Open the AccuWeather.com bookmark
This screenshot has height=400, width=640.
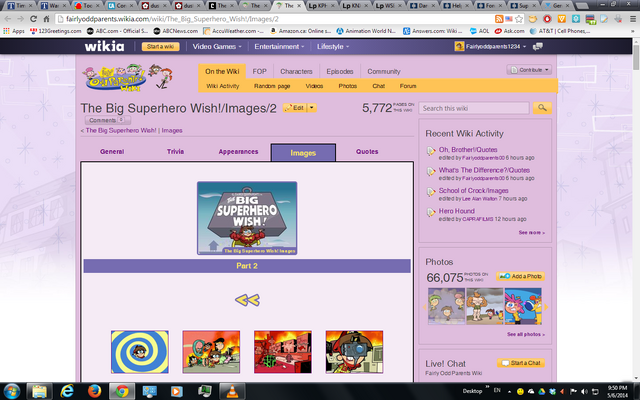click(x=233, y=31)
